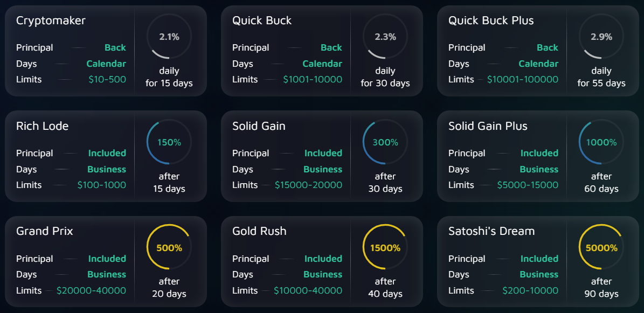Open the Cryptomaker plan title
644x313 pixels.
pos(51,20)
